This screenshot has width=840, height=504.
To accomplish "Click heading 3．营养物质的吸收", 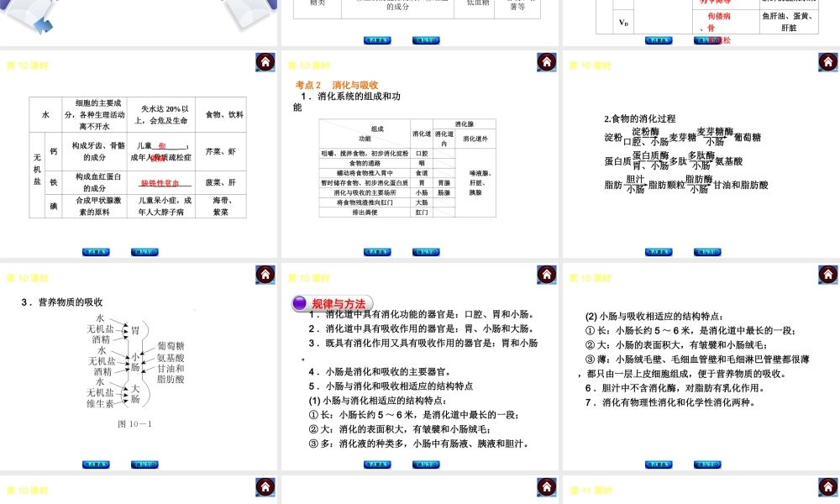I will coord(62,302).
